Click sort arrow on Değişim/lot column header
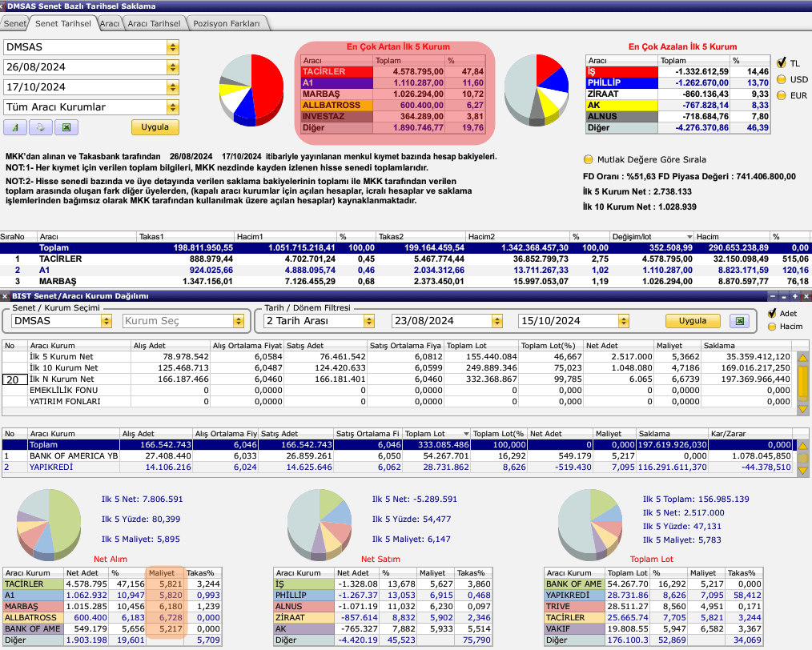The image size is (812, 650). [689, 237]
